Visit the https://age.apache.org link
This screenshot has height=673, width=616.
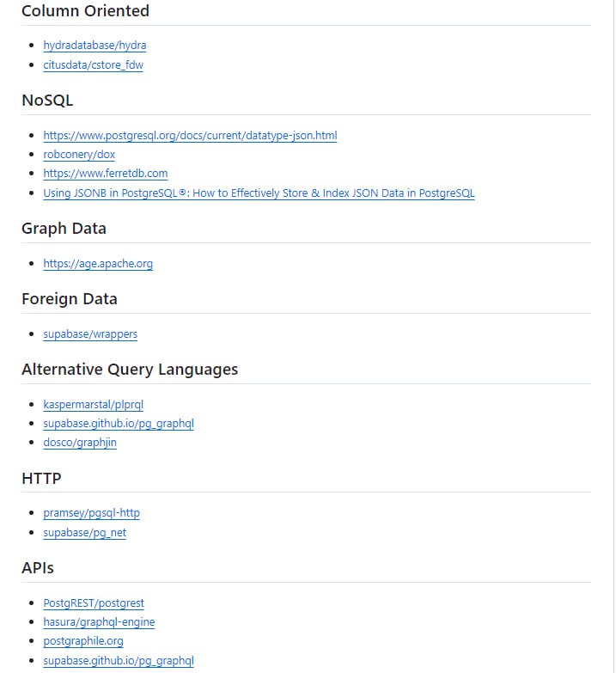[98, 263]
